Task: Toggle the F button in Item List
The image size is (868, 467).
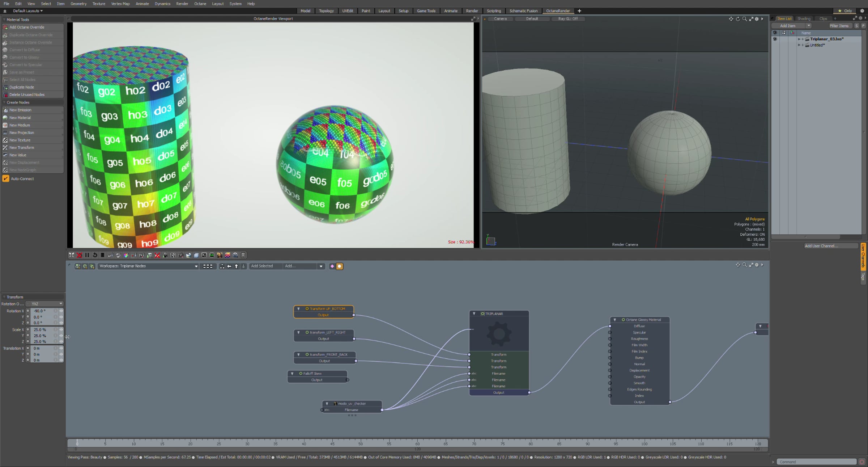Action: [863, 26]
